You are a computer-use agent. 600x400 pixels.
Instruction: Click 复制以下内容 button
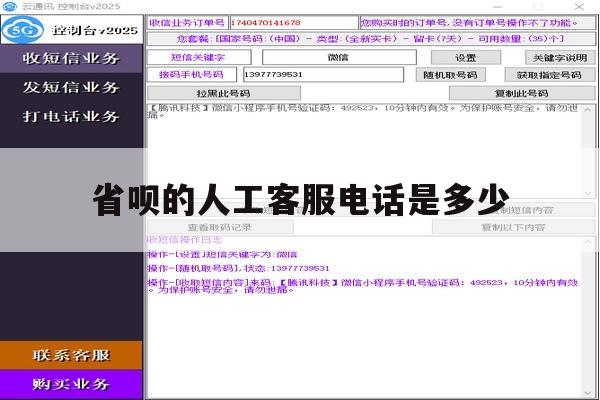(x=514, y=227)
